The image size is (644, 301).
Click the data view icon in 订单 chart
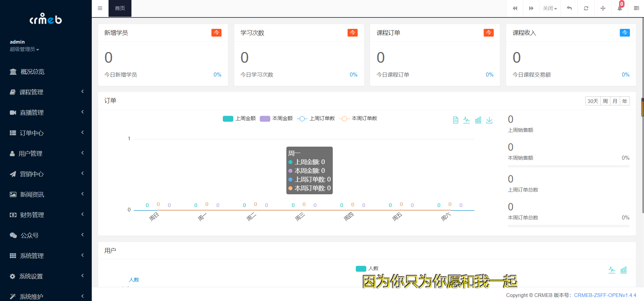tap(455, 120)
